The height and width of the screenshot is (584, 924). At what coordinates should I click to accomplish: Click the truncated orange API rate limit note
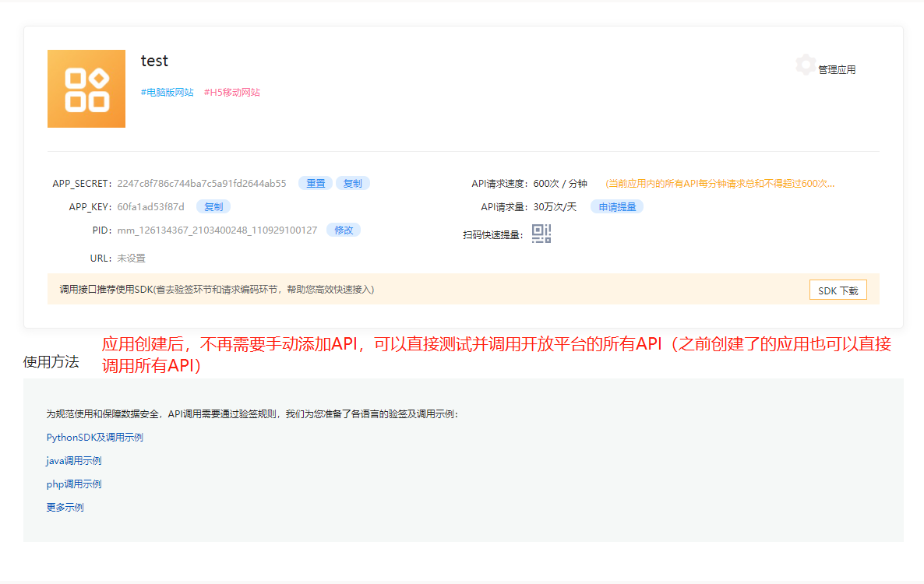720,184
